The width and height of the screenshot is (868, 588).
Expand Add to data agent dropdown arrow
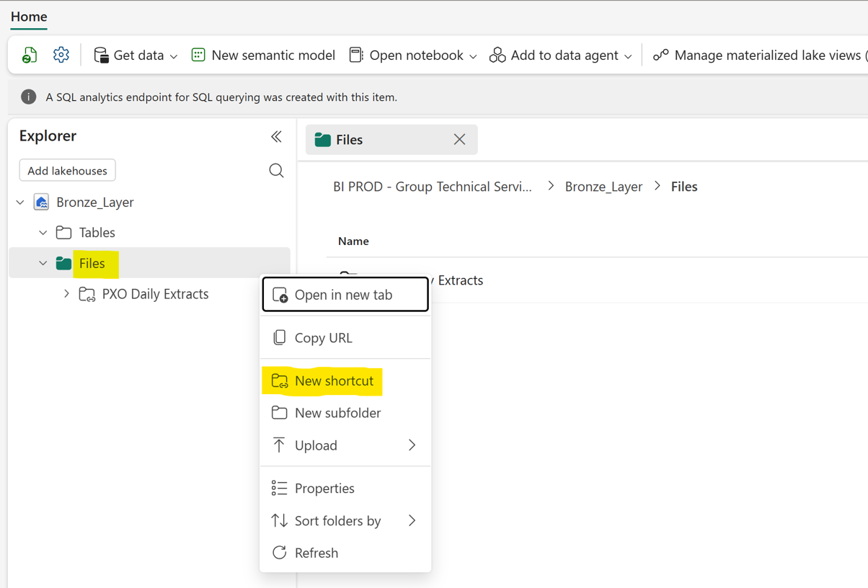click(x=628, y=56)
